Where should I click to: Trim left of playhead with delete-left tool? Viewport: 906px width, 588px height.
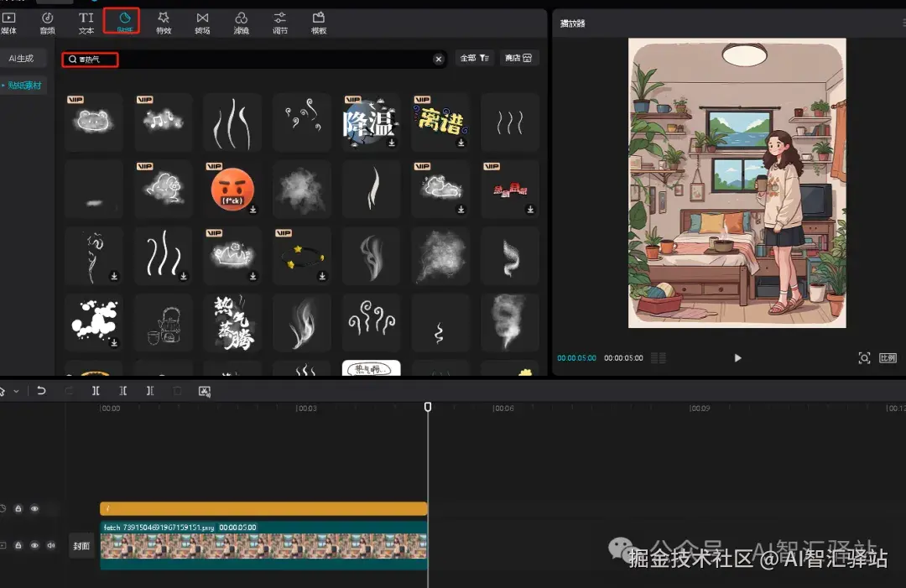pyautogui.click(x=123, y=390)
